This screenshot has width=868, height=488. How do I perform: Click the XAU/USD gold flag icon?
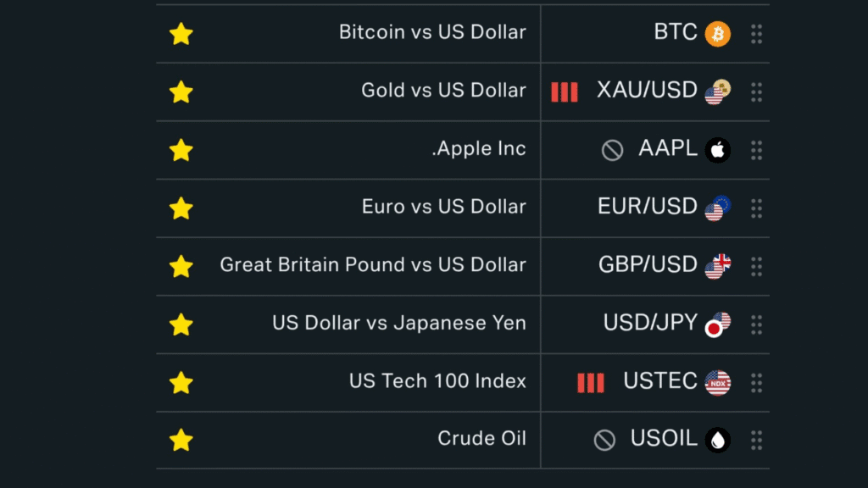[x=717, y=91]
